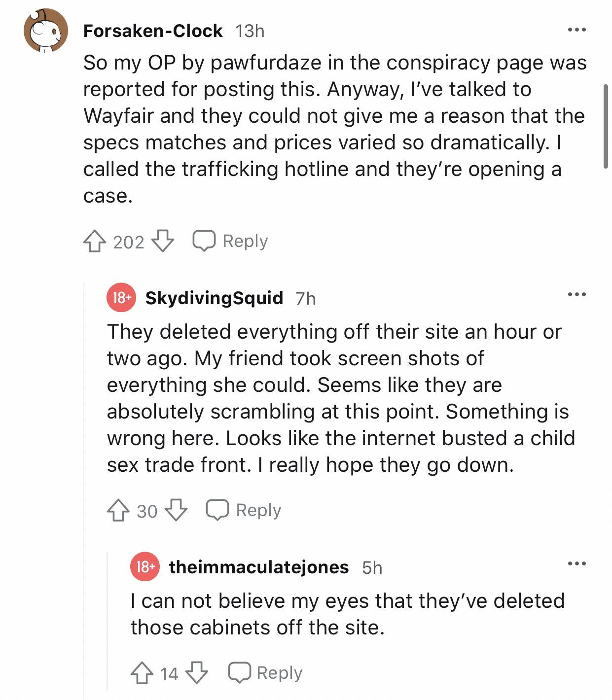
Task: Open Forsaken-Clock's user profile
Action: (153, 31)
